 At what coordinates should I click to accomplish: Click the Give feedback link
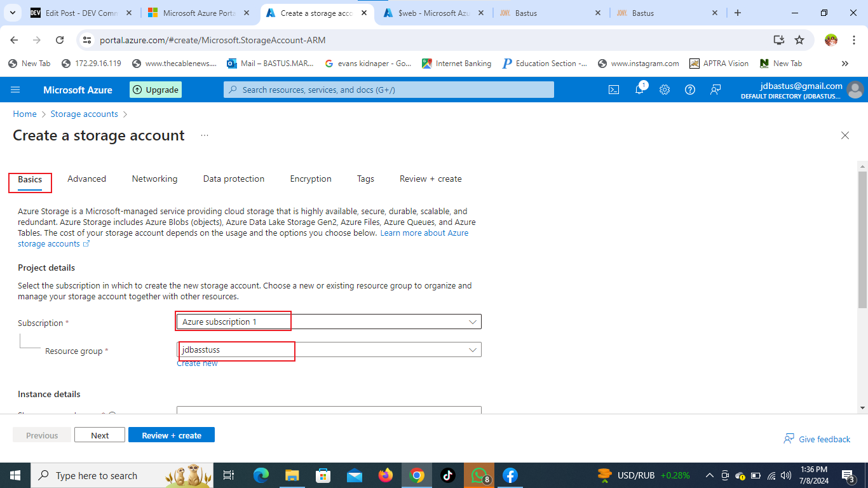pyautogui.click(x=817, y=439)
